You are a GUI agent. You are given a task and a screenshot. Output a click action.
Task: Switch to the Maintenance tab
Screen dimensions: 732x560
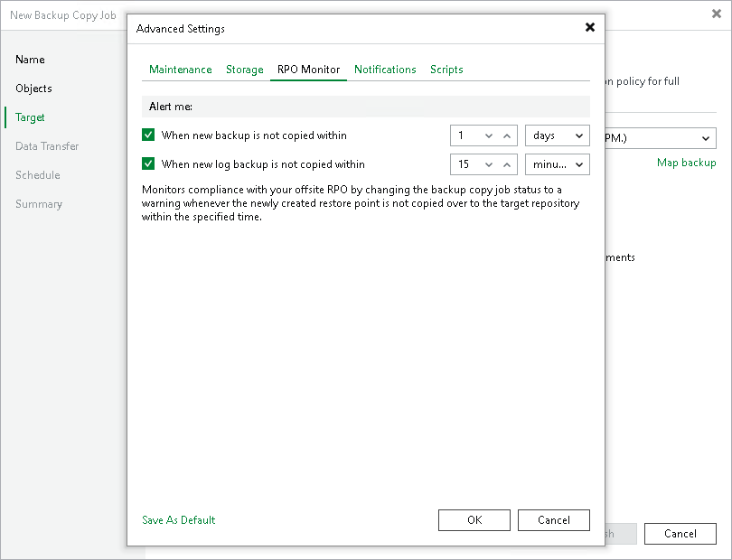[180, 69]
